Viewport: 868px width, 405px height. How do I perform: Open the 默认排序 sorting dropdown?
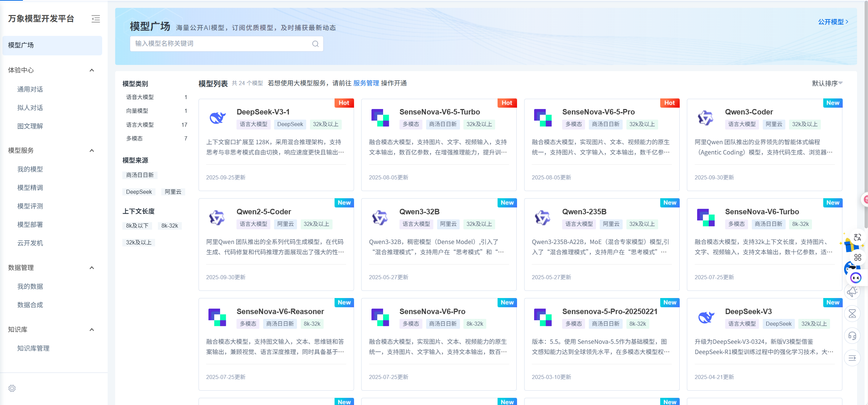point(827,83)
